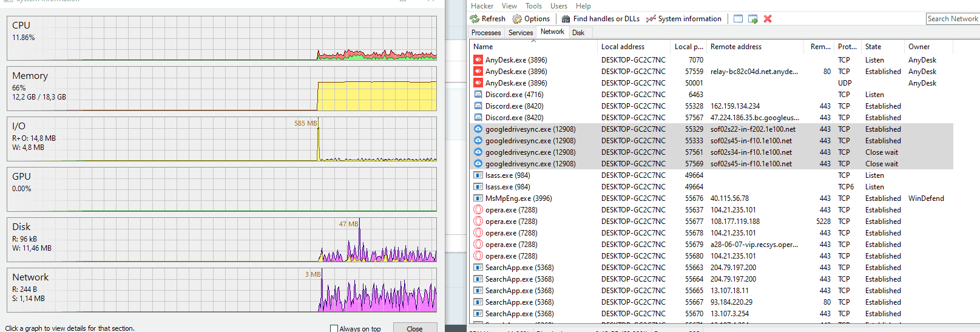Screen dimensions: 980x332
Task: Select Discord icon in port 55328 row
Action: point(478,106)
